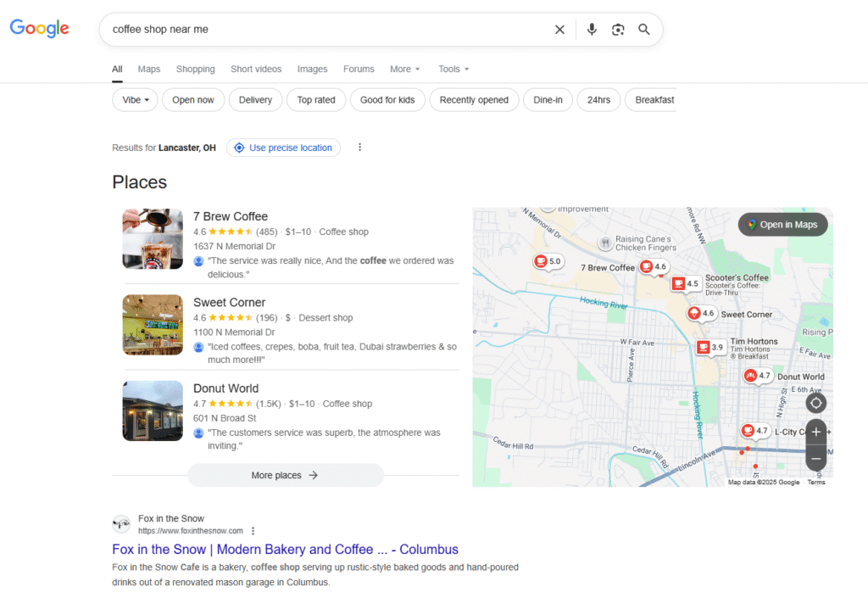
Task: Enable the Top rated filter chip
Action: point(316,100)
